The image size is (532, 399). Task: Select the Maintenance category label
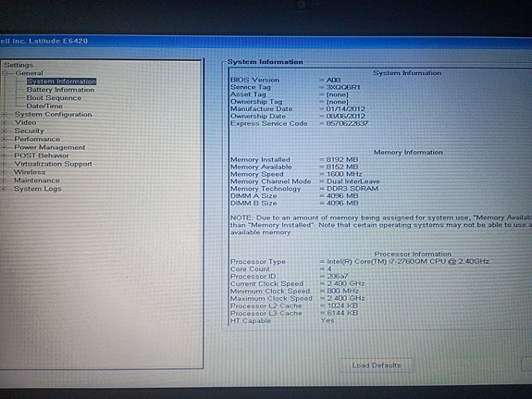tap(37, 181)
